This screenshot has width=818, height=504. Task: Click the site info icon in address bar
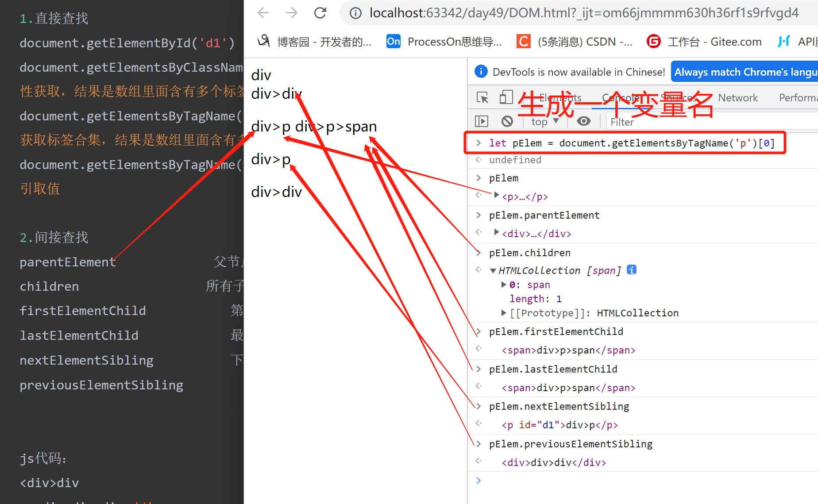pos(355,13)
